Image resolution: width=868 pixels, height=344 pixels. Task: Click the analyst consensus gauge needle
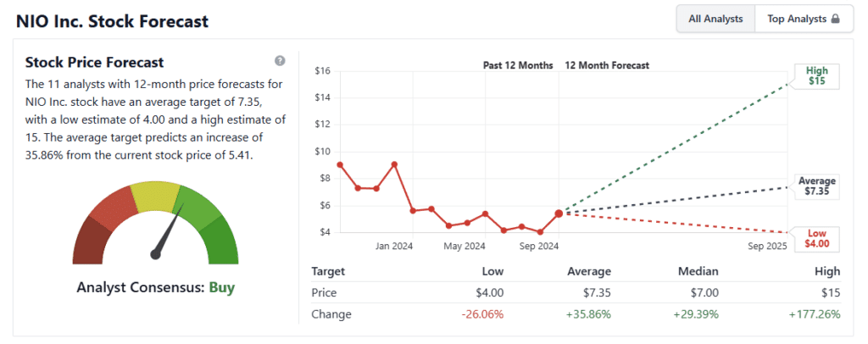[169, 235]
